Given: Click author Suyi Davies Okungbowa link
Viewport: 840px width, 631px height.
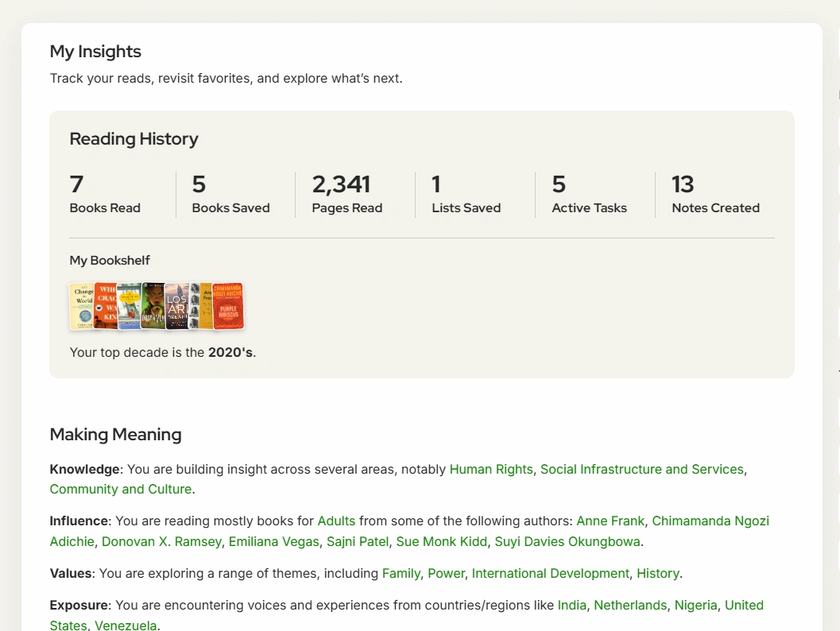Looking at the screenshot, I should [x=567, y=541].
